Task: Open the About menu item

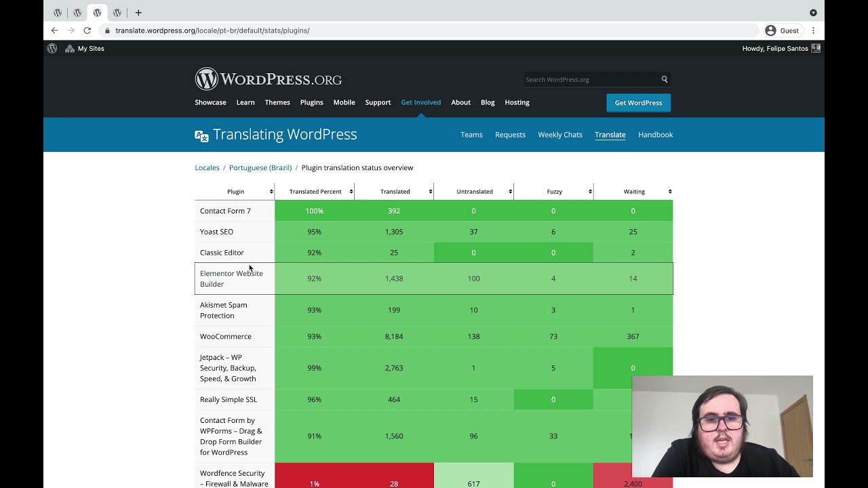Action: [x=460, y=102]
